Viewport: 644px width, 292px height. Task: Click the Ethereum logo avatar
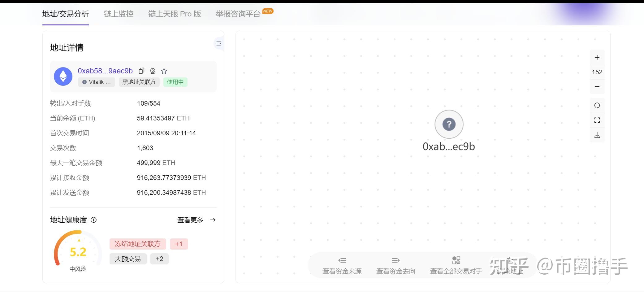pos(63,76)
